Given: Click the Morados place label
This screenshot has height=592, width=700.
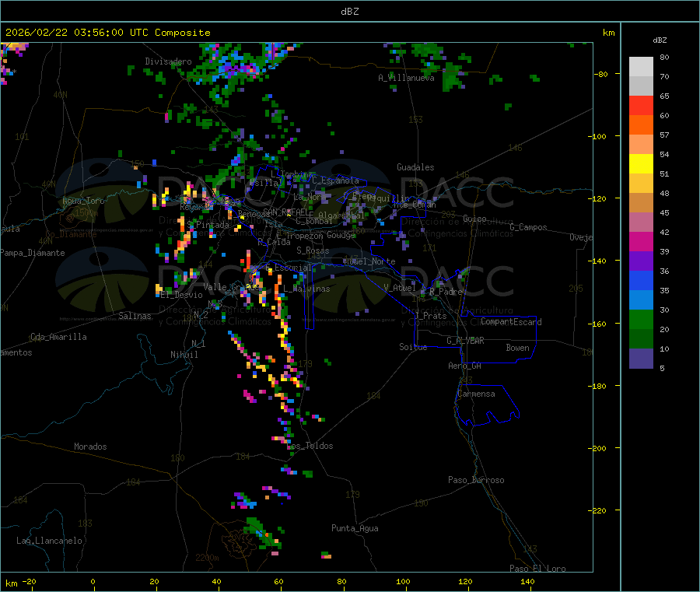Looking at the screenshot, I should (90, 447).
